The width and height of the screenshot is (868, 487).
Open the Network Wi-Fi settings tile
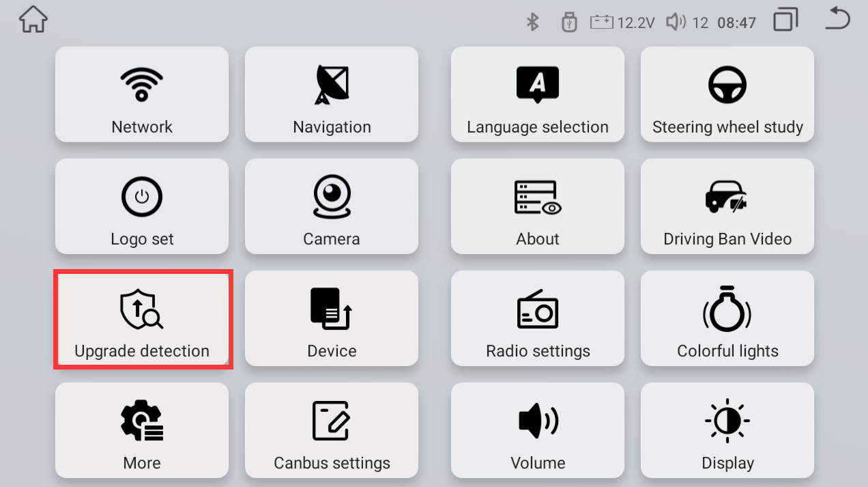click(142, 94)
